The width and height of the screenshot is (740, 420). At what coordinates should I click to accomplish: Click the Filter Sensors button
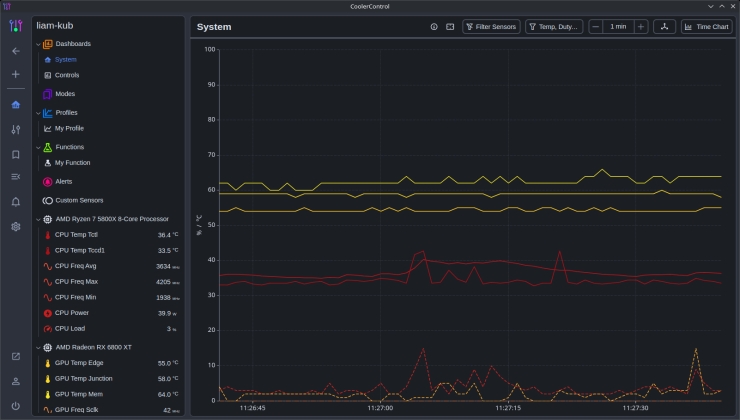491,27
